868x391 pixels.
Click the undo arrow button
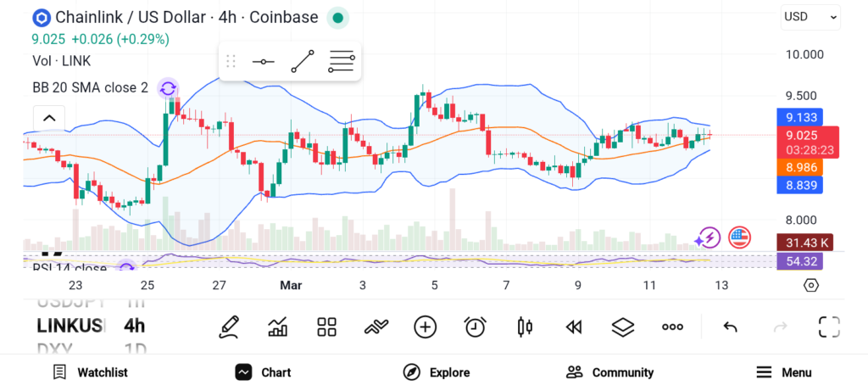[x=730, y=327]
